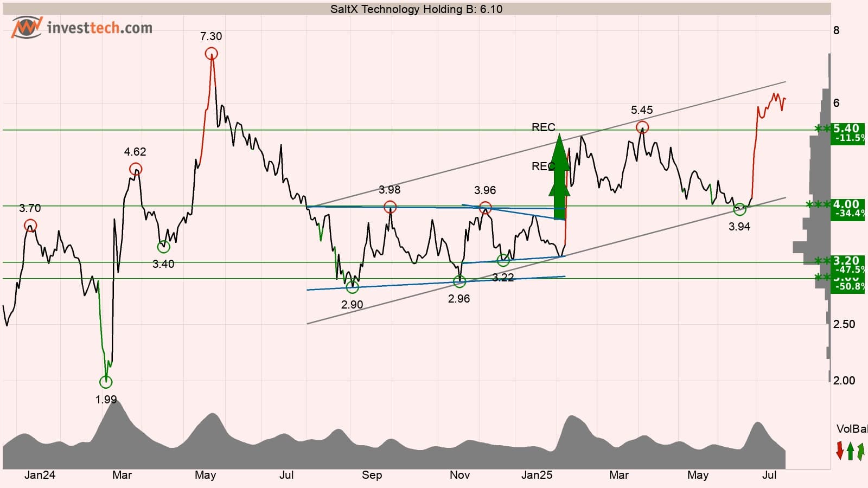Screen dimensions: 868x488
Task: Click the 5.45 price label
Action: (x=642, y=110)
